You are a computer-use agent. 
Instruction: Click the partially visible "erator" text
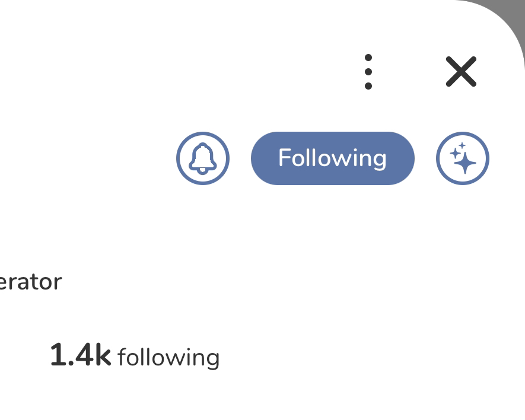point(30,281)
